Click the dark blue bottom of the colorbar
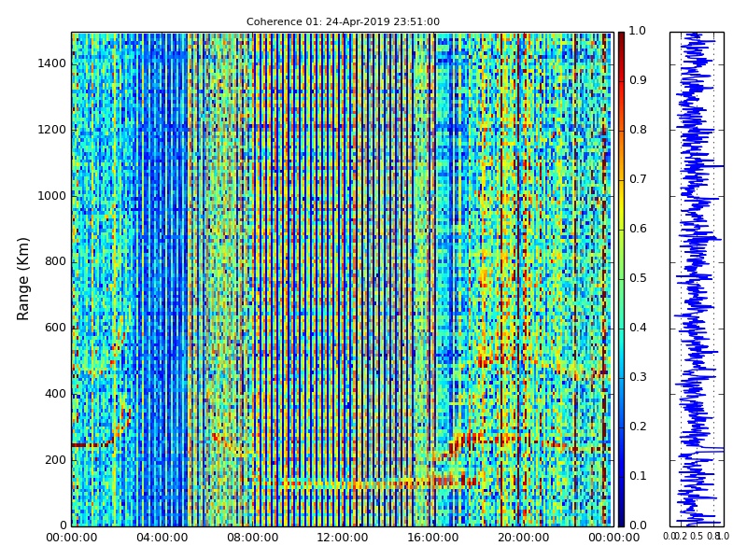 (621, 519)
